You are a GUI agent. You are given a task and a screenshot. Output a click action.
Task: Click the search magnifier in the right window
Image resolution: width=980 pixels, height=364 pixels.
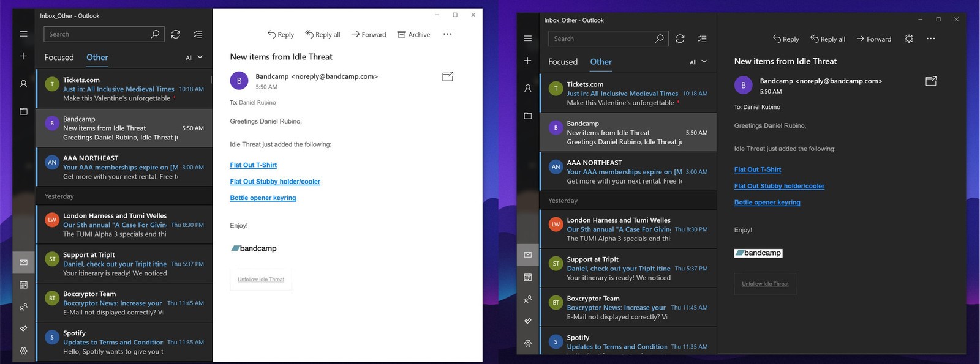(x=659, y=39)
